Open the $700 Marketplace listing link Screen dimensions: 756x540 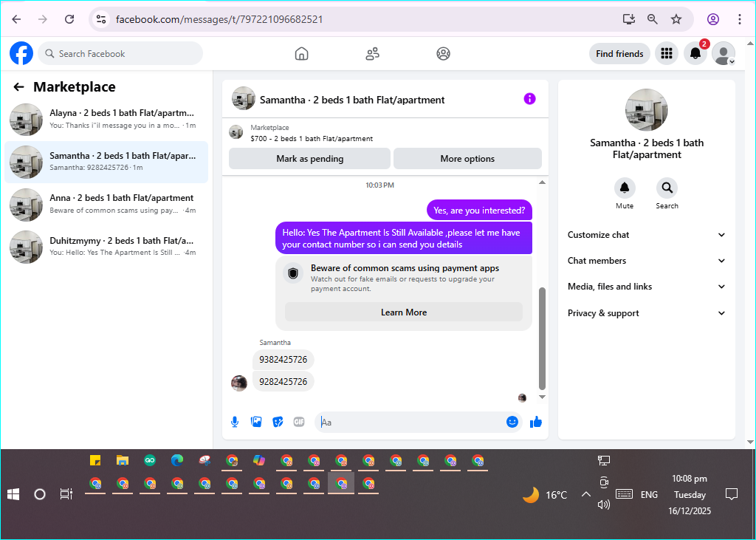click(312, 138)
